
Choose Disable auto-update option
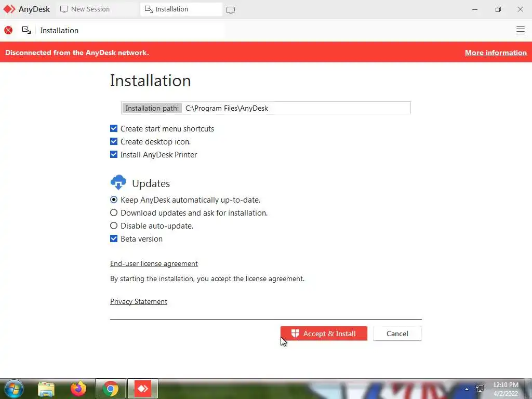[114, 225]
